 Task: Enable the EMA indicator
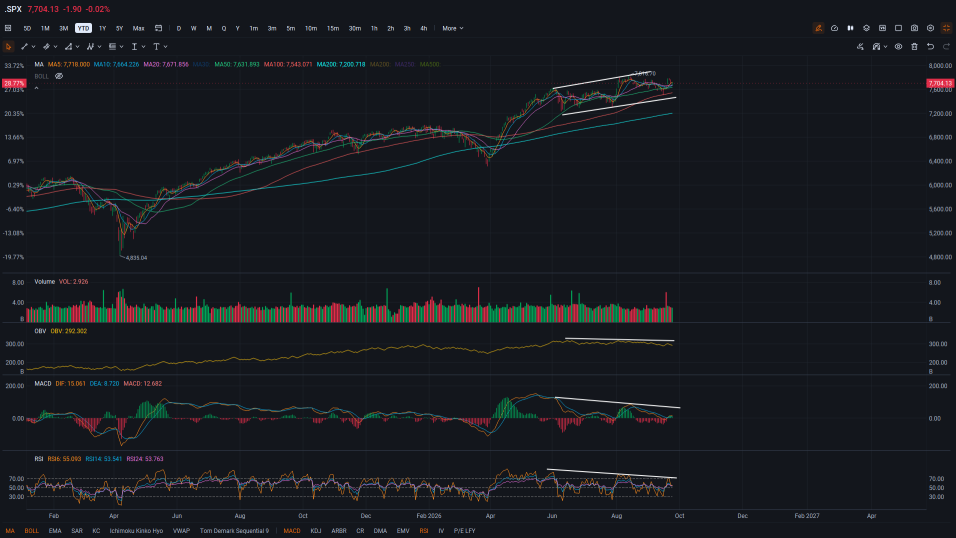coord(55,531)
